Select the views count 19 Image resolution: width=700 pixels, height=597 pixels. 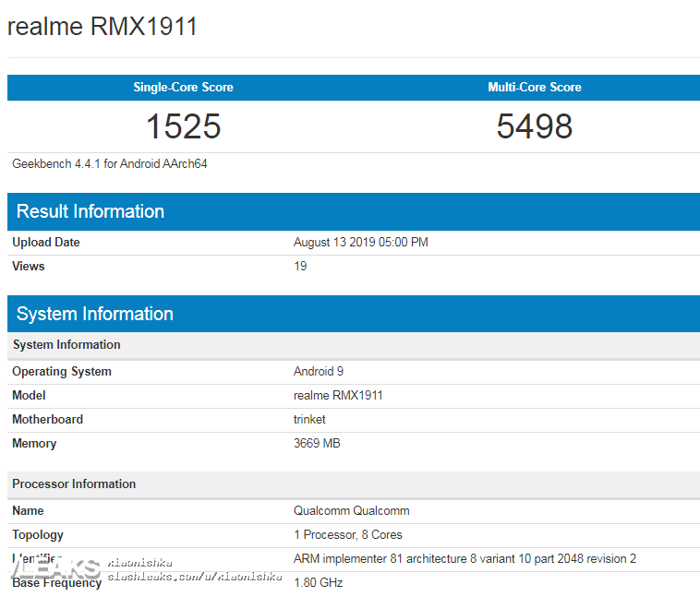[x=300, y=267]
